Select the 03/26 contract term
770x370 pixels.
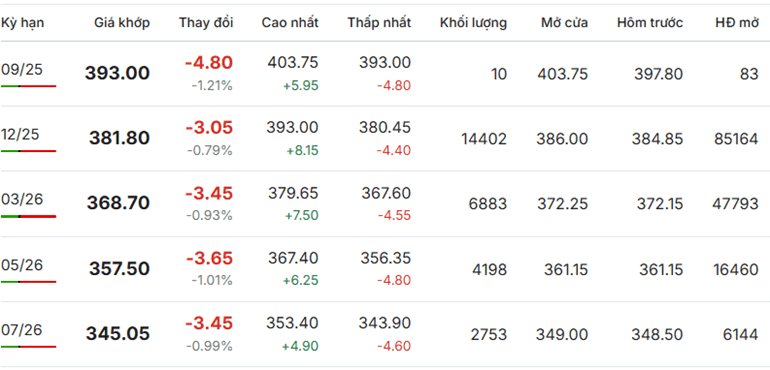[22, 199]
